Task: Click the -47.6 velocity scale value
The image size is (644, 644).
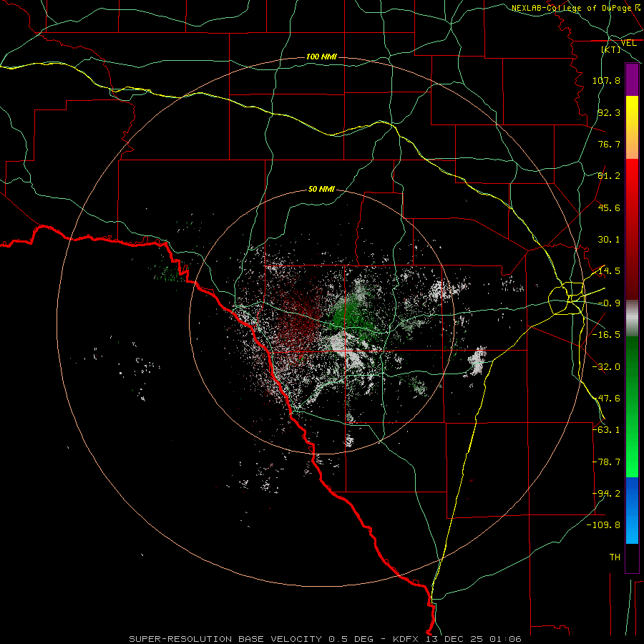Action: 606,399
